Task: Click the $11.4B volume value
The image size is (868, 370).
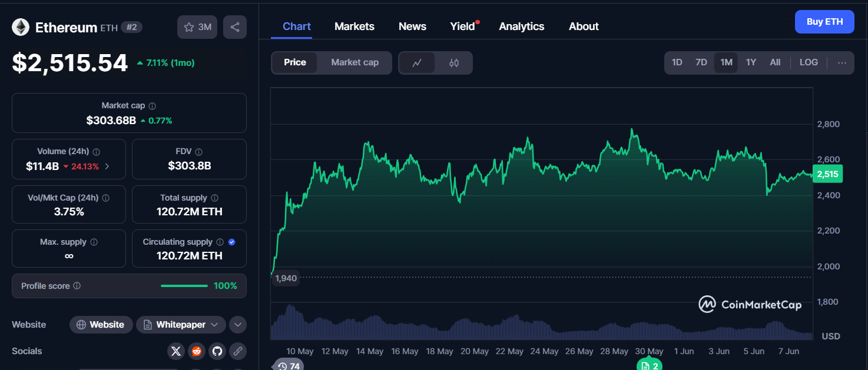Action: coord(42,166)
